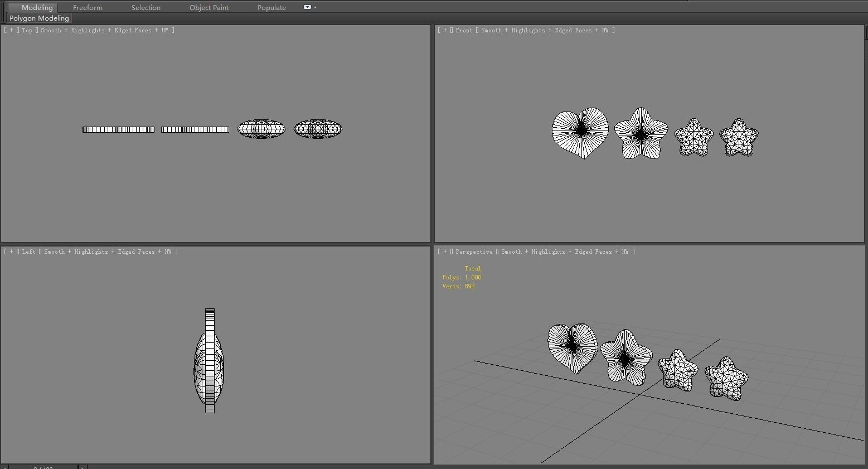Open the Left viewport point-of-view label menu
The height and width of the screenshot is (469, 868).
(x=28, y=252)
